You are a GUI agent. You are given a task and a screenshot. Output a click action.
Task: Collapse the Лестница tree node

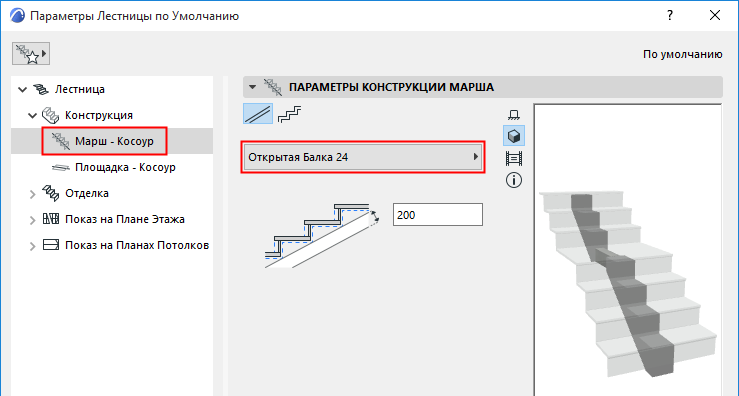click(x=22, y=90)
